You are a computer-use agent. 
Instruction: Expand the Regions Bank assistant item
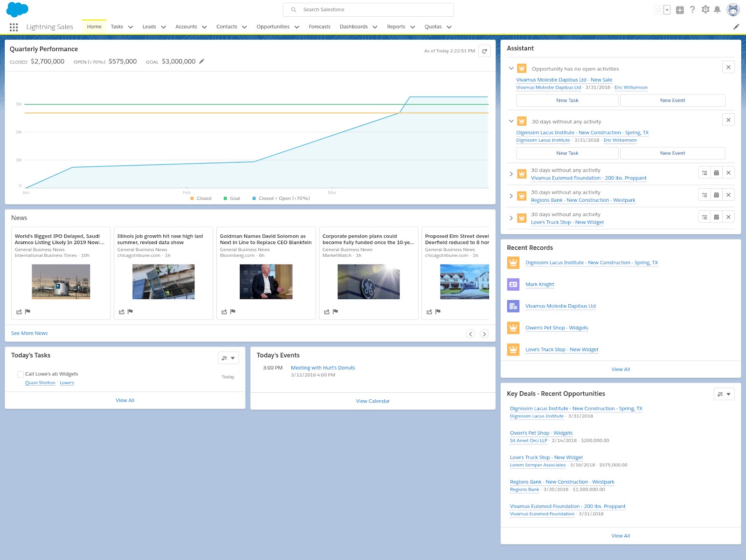(x=511, y=196)
